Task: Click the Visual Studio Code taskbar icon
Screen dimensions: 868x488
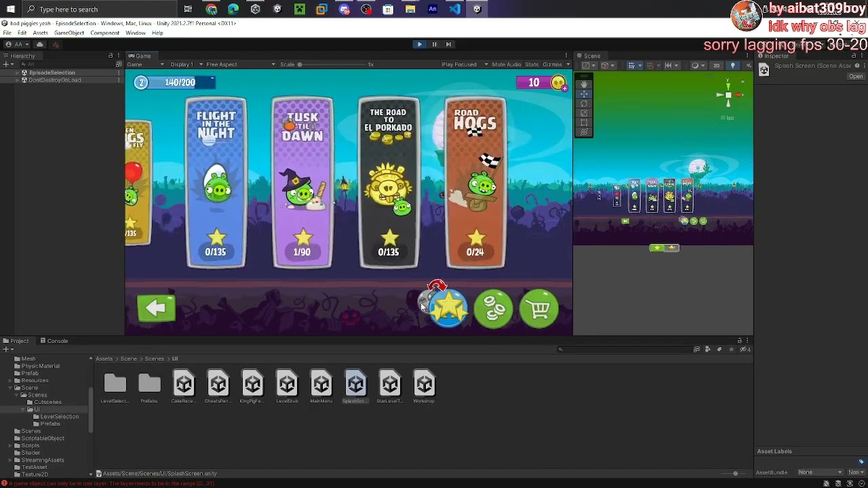Action: pyautogui.click(x=454, y=9)
